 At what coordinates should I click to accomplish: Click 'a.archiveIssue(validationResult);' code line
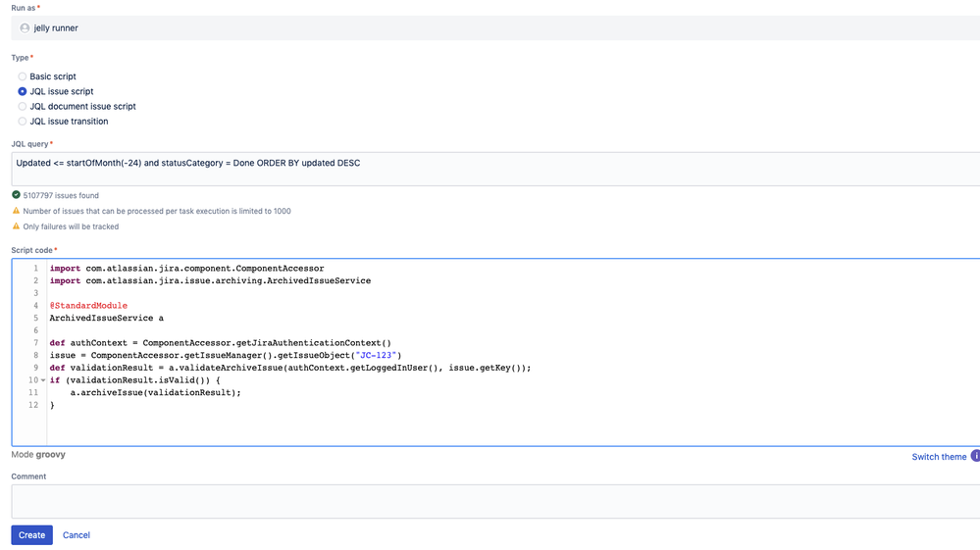155,393
